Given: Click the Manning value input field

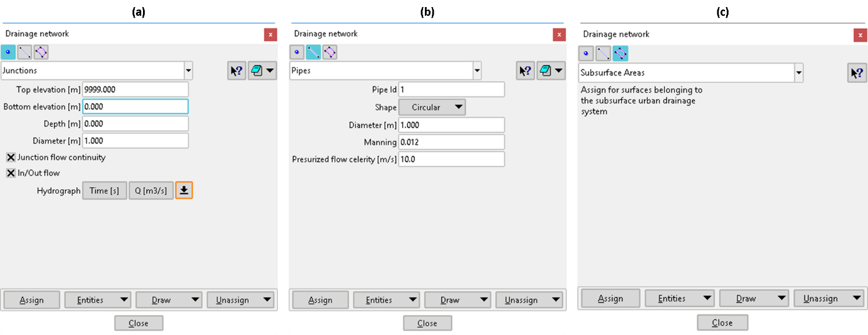Looking at the screenshot, I should [x=451, y=142].
